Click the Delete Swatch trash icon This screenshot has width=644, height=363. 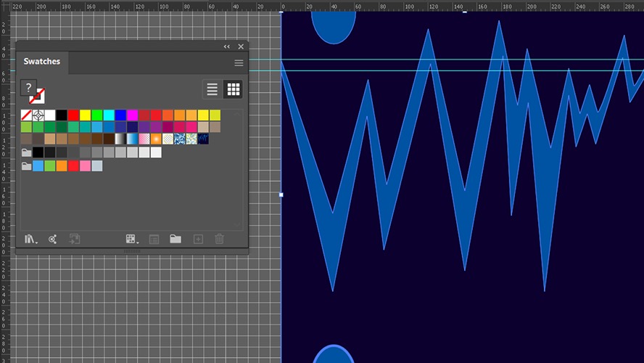[219, 239]
